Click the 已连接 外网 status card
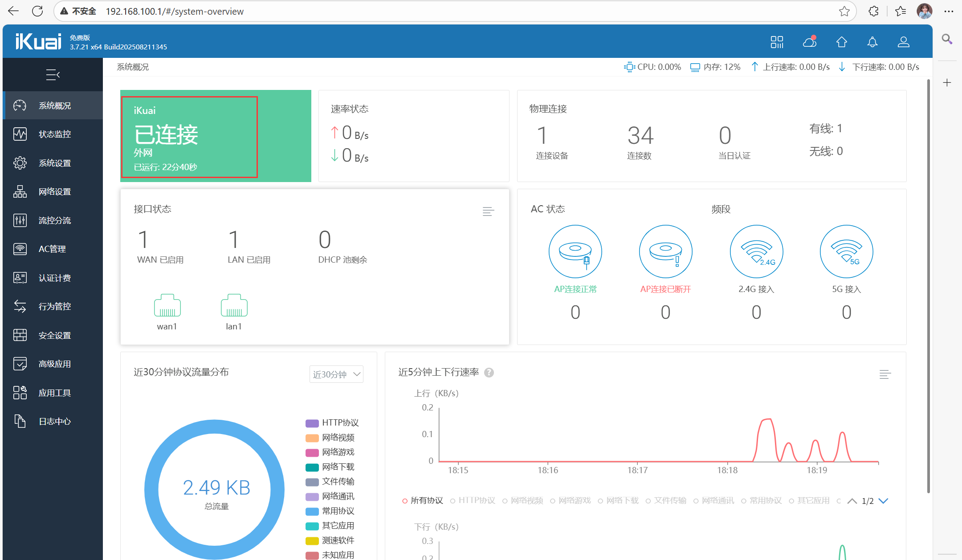This screenshot has width=962, height=560. 190,137
